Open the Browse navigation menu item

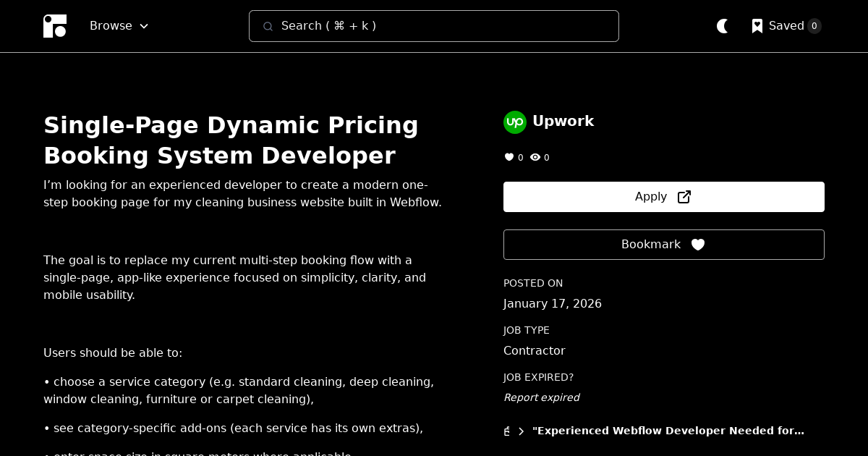(x=111, y=26)
